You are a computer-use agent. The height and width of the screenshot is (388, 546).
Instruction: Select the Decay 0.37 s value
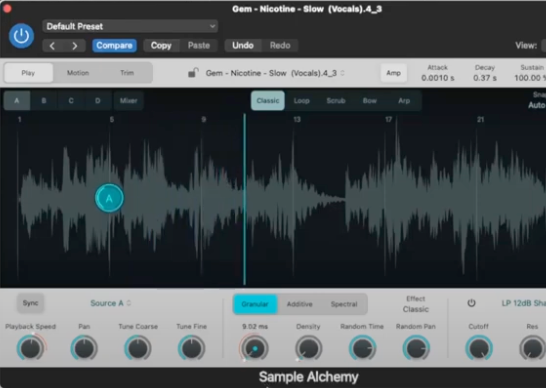(485, 78)
